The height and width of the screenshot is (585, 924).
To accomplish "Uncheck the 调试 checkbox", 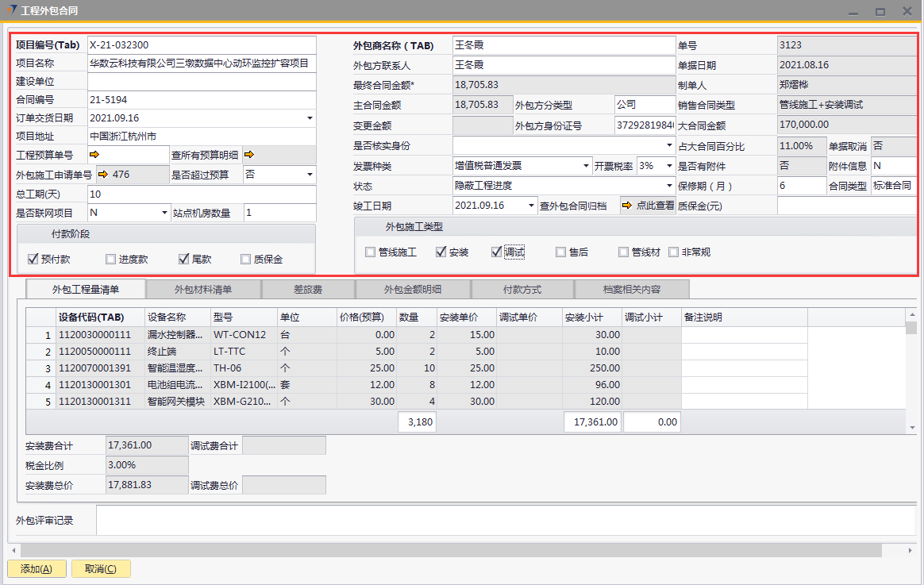I will pos(497,252).
